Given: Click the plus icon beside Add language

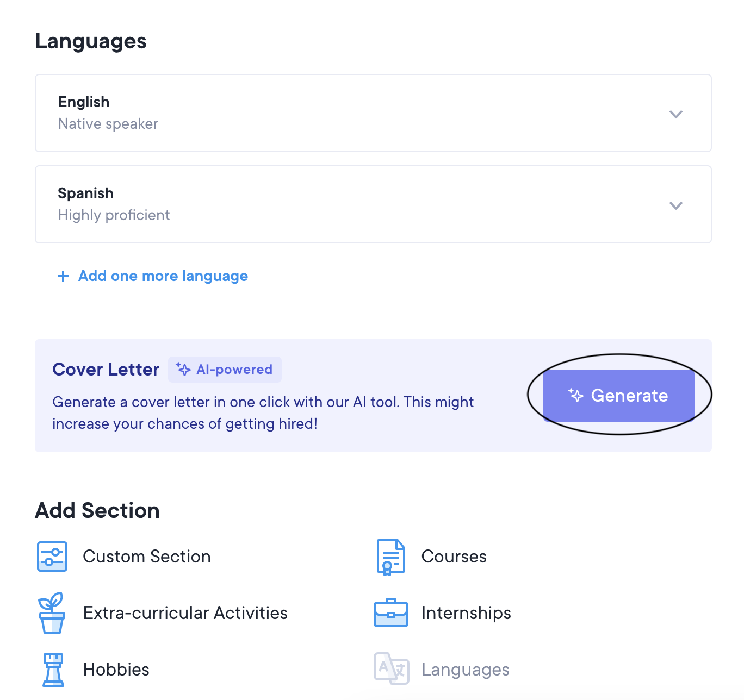Looking at the screenshot, I should tap(63, 276).
